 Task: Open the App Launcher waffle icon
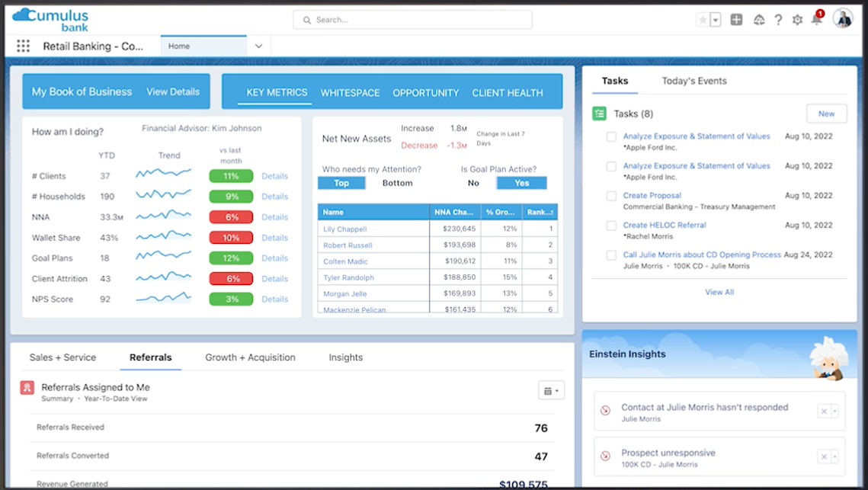coord(23,46)
